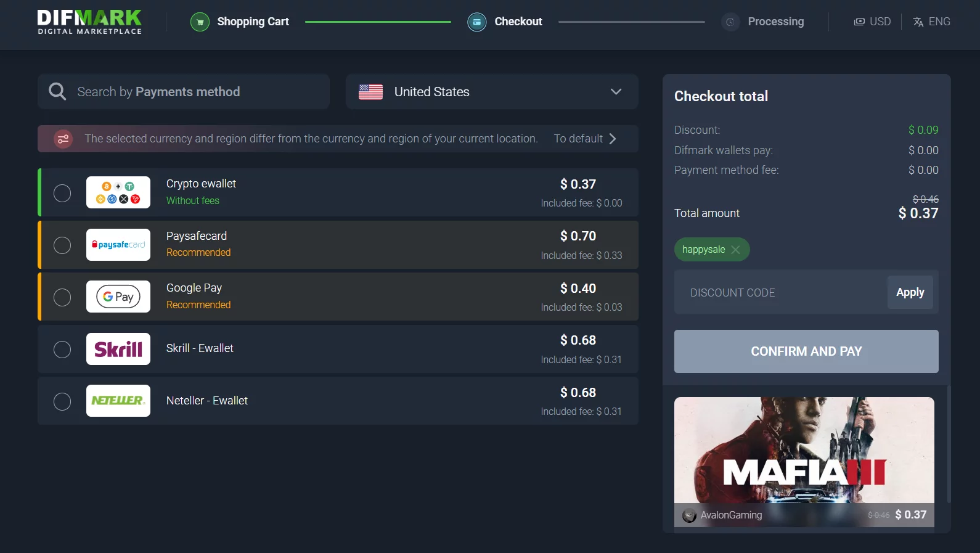Click the Checkout total heading
The width and height of the screenshot is (980, 553).
pyautogui.click(x=721, y=96)
